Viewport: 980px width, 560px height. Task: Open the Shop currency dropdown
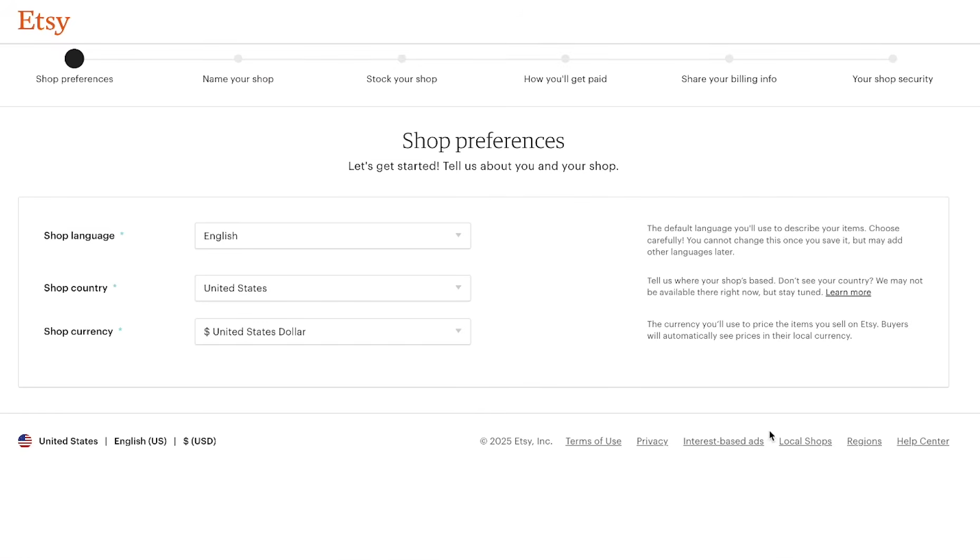coord(333,331)
